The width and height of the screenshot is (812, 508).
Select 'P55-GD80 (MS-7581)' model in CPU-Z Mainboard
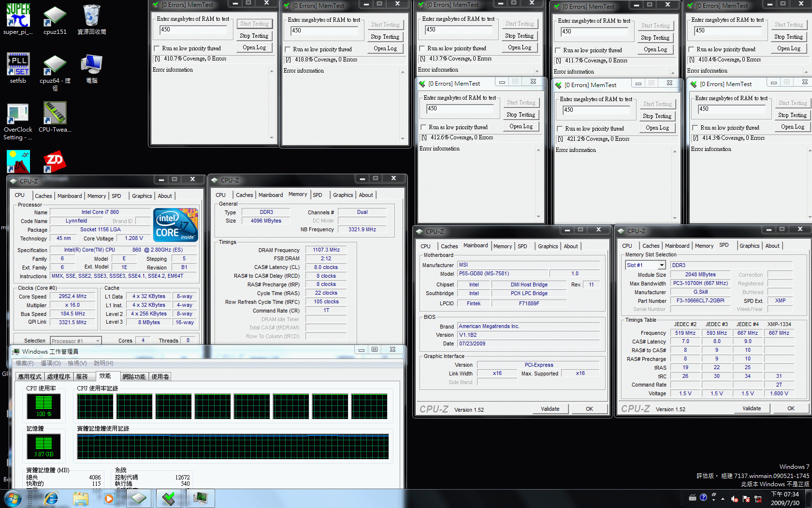point(503,273)
